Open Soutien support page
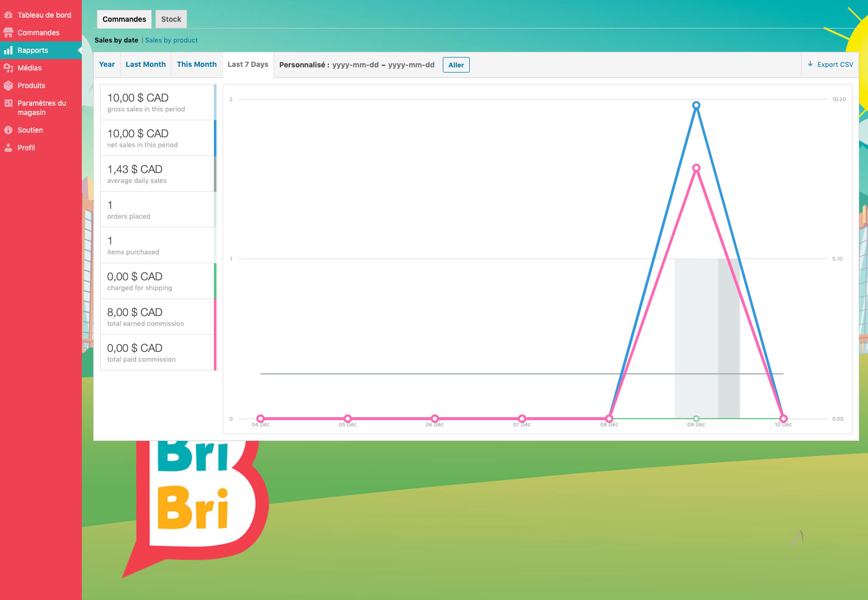 41,130
